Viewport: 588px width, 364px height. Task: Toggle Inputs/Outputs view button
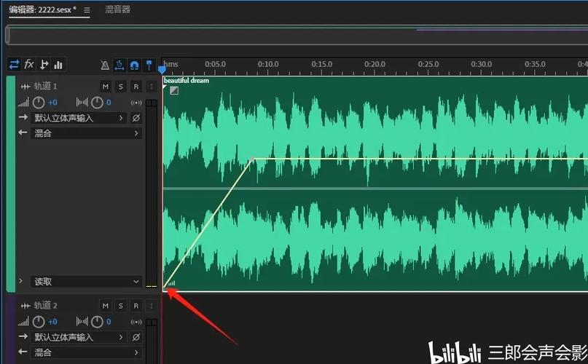pos(15,65)
